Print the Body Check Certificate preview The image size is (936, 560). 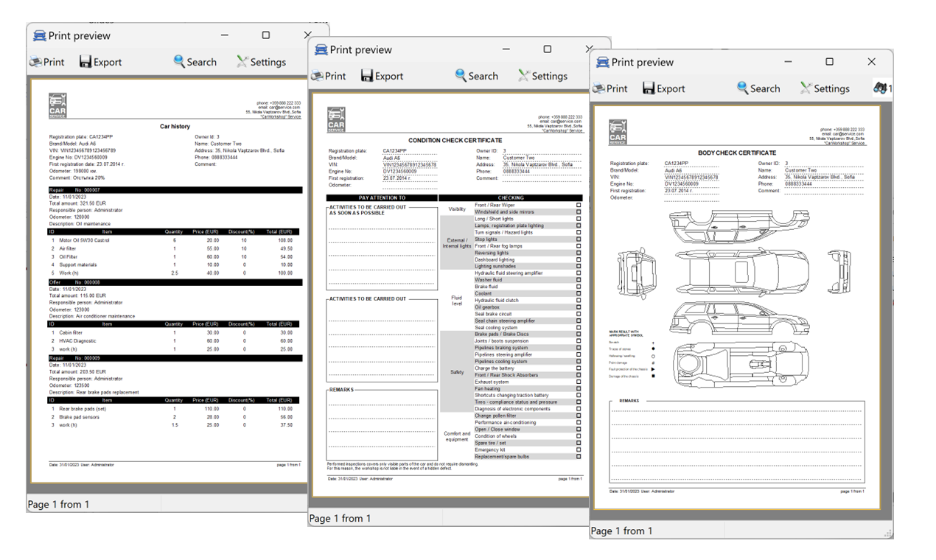[x=610, y=88]
